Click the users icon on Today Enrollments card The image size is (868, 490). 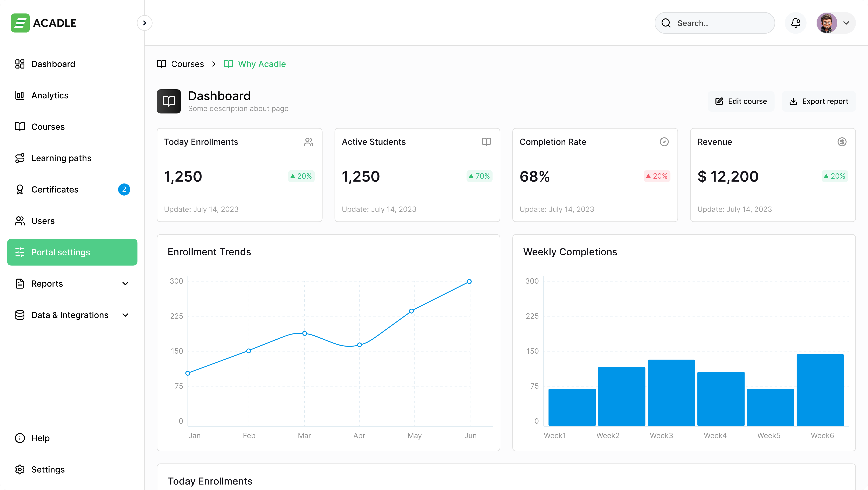[x=308, y=142]
